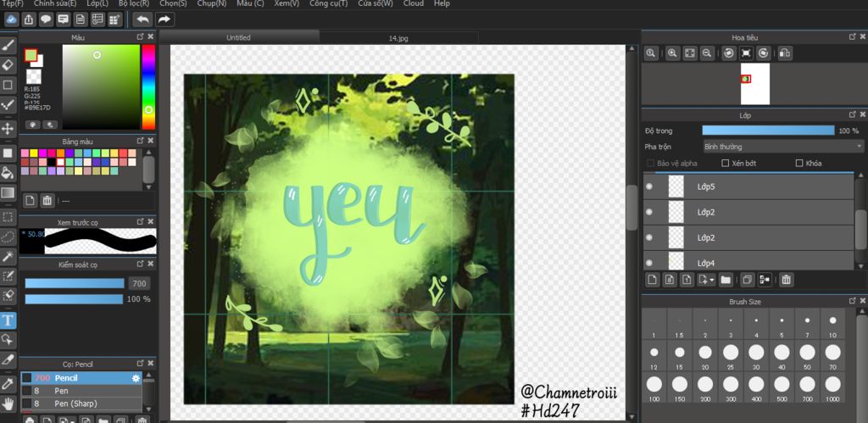Delete palette color with trash icon
The image size is (868, 423).
coord(47,200)
